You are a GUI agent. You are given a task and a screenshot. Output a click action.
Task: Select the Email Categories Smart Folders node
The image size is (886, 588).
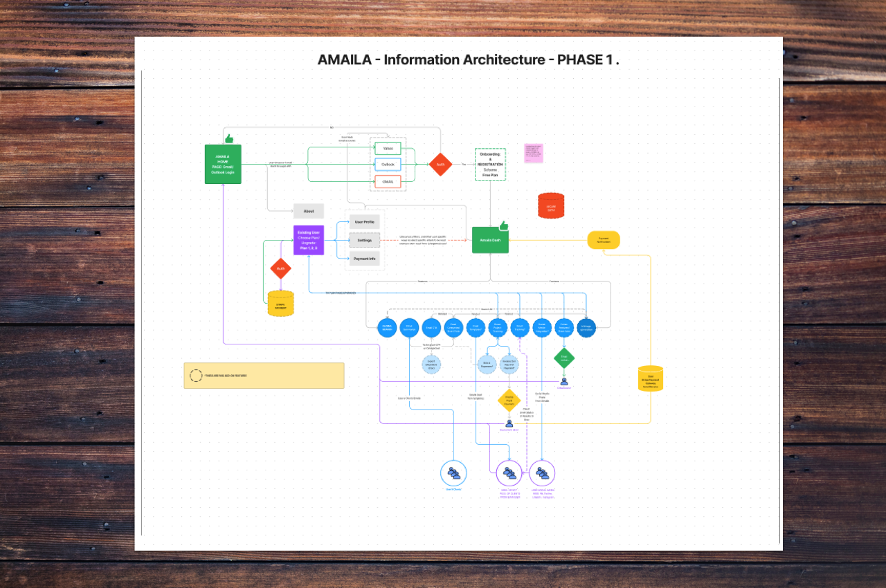click(x=453, y=328)
